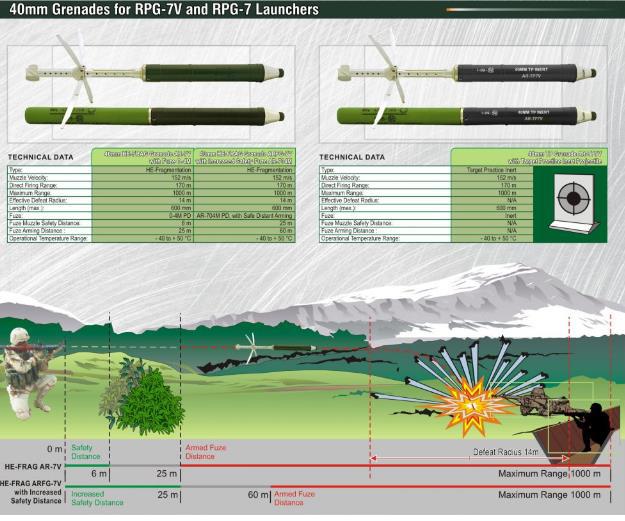The width and height of the screenshot is (625, 521).
Task: Click the 'Defeat Radius 14m' label
Action: click(505, 452)
